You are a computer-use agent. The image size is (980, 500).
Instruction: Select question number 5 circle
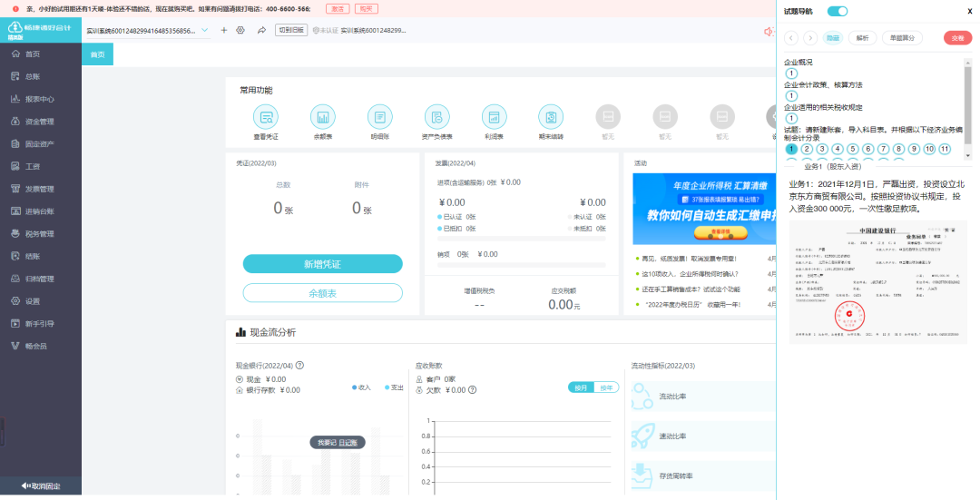point(853,149)
